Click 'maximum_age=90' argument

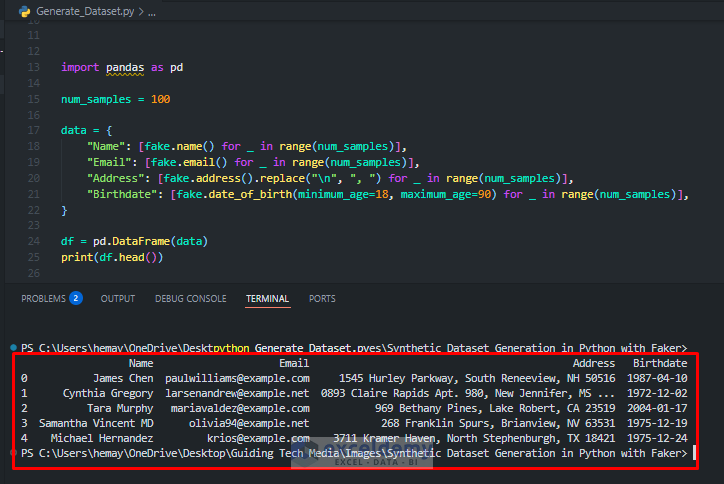point(446,194)
